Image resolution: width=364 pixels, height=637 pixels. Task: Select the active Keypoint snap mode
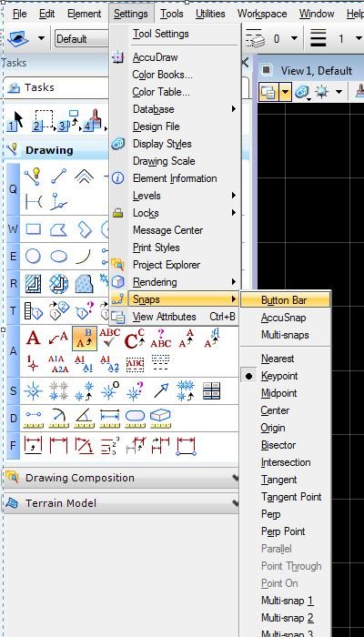click(279, 376)
